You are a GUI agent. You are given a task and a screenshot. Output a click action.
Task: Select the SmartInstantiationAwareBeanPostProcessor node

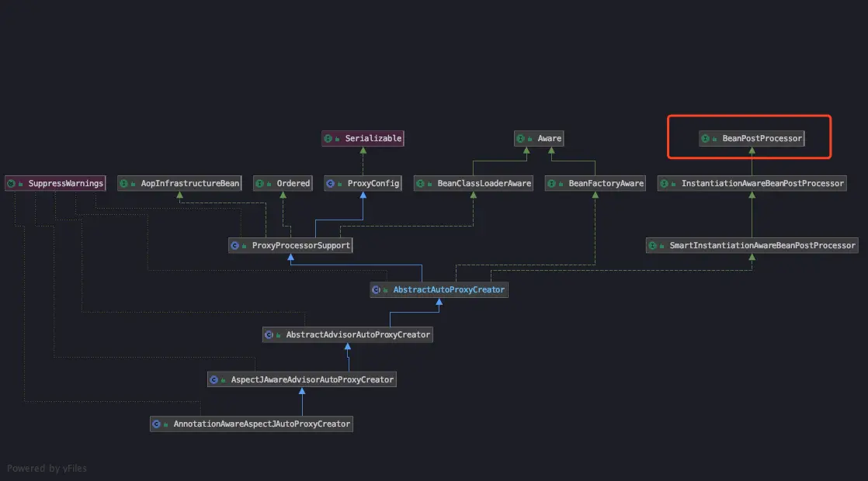click(753, 244)
